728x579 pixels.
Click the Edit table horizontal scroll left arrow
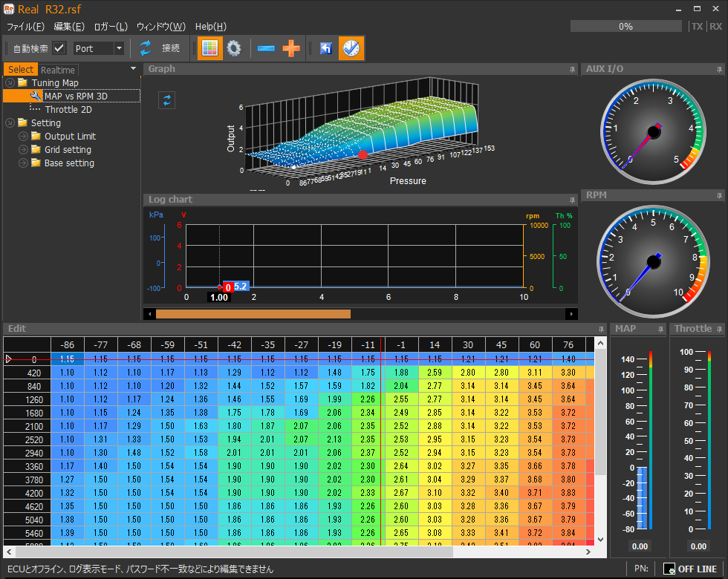(9, 552)
